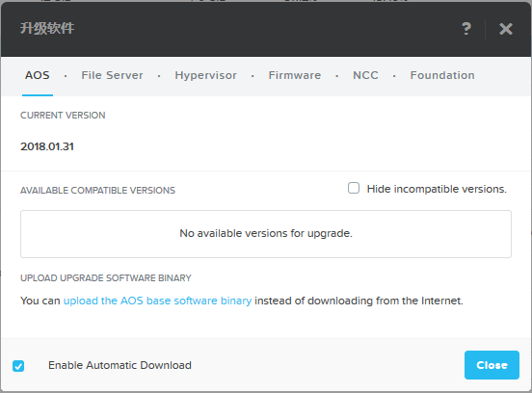Follow the upload AOS base software binary link
This screenshot has width=532, height=393.
pyautogui.click(x=157, y=301)
